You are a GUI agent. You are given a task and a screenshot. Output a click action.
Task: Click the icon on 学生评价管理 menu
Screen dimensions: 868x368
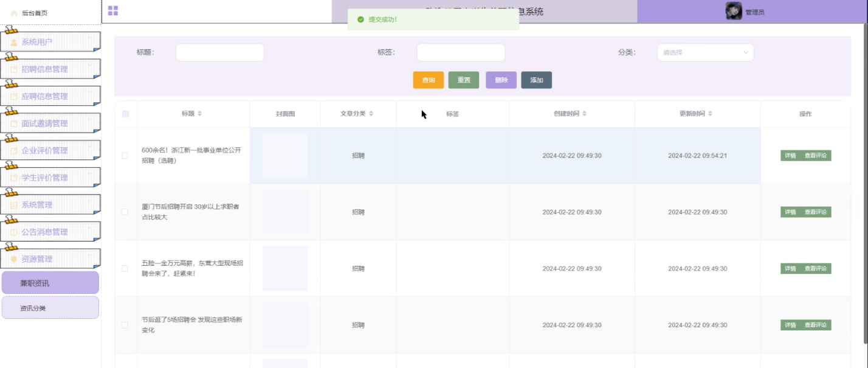(x=14, y=178)
